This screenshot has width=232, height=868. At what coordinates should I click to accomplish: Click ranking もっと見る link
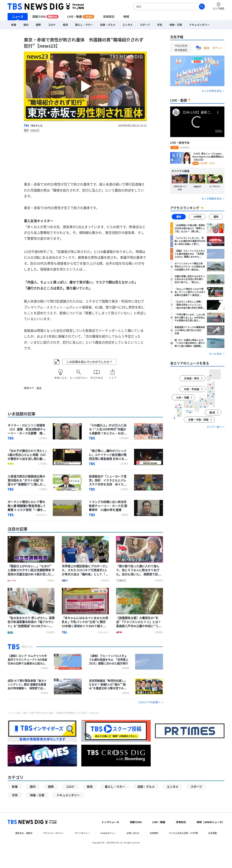click(216, 354)
